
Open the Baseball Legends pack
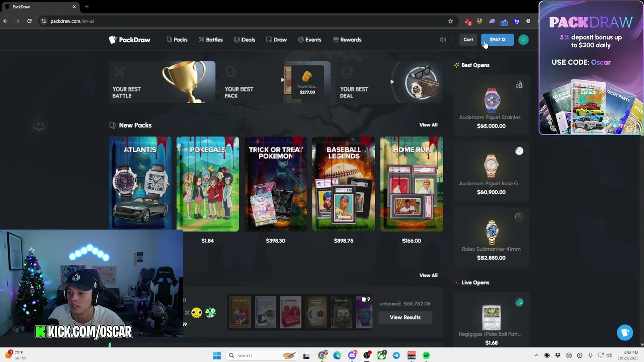[344, 184]
